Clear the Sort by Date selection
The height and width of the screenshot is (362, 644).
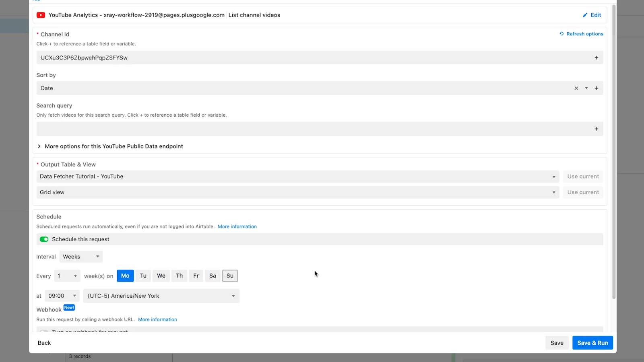[576, 88]
